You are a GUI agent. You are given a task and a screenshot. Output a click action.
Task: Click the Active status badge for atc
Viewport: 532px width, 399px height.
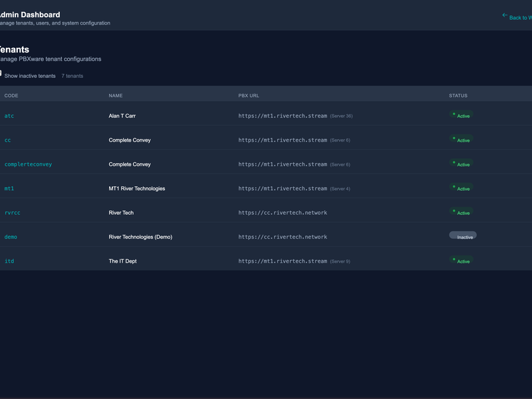pos(461,116)
